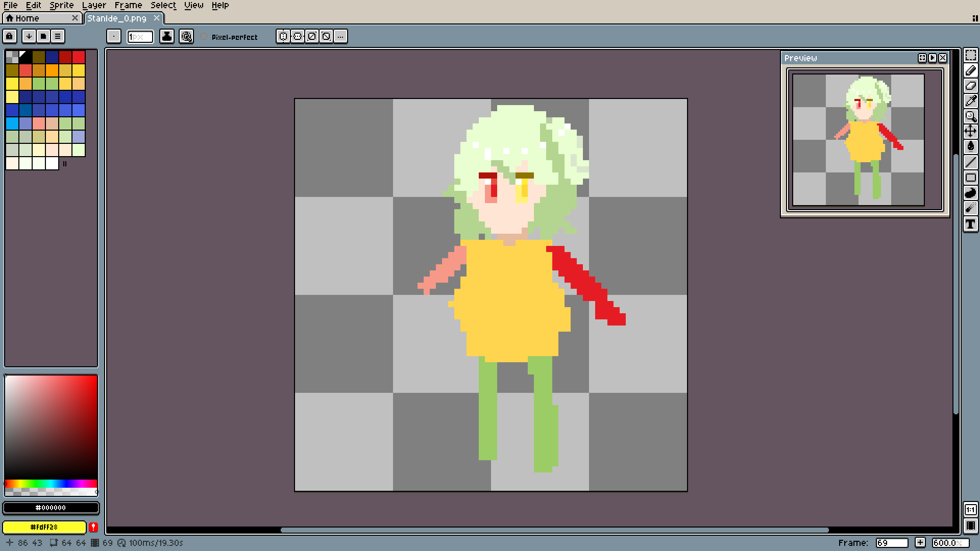The image size is (980, 551).
Task: Switch to the Home tab
Action: pos(28,18)
